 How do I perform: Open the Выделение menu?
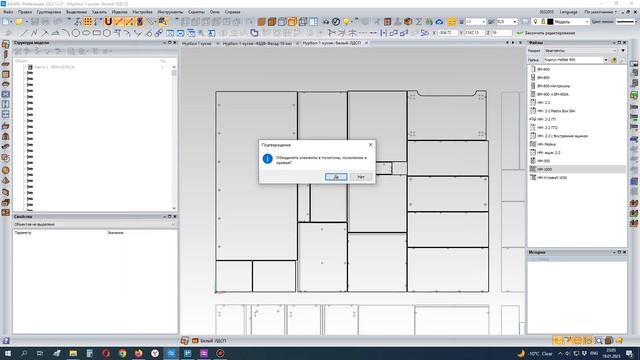pyautogui.click(x=76, y=12)
